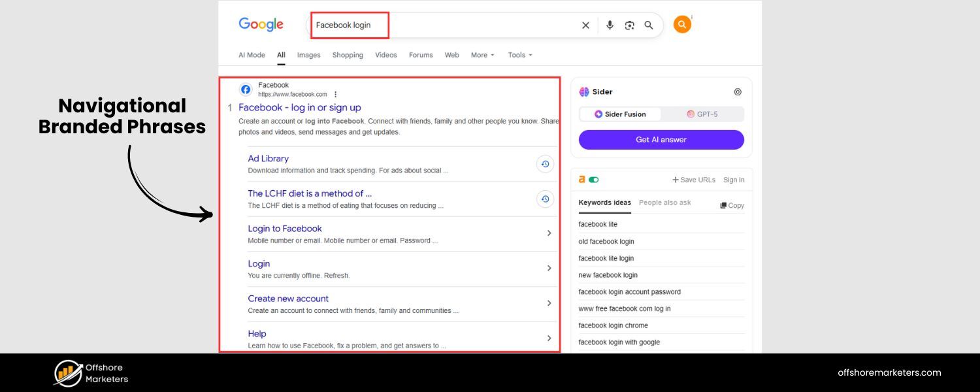980x392 pixels.
Task: Open Google Lens image search icon
Action: (629, 25)
